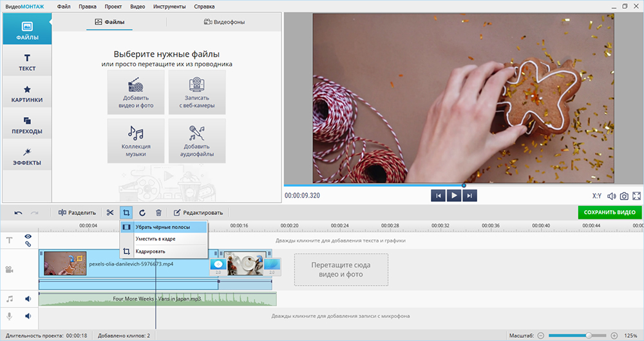Viewport: 644px width, 341px height.
Task: Click the 00:00:09.320 timecode
Action: (302, 196)
